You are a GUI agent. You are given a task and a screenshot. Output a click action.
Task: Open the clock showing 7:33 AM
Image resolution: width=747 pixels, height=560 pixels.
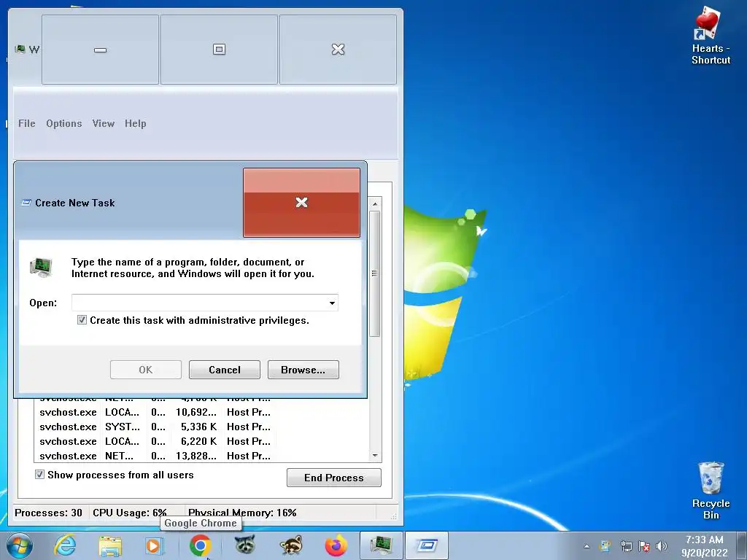point(705,546)
